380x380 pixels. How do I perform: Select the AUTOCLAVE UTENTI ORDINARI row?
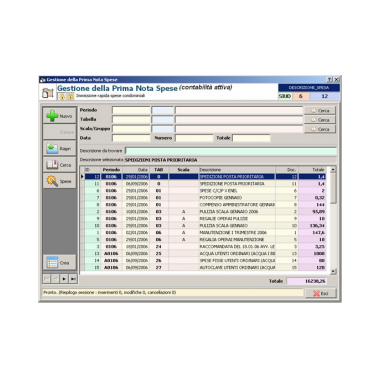pyautogui.click(x=205, y=268)
